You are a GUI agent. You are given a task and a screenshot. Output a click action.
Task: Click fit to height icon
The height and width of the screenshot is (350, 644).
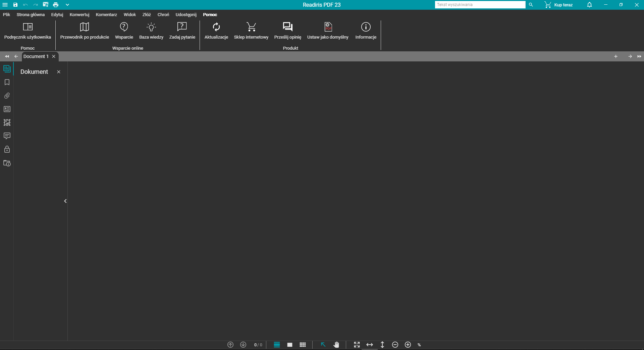[382, 345]
